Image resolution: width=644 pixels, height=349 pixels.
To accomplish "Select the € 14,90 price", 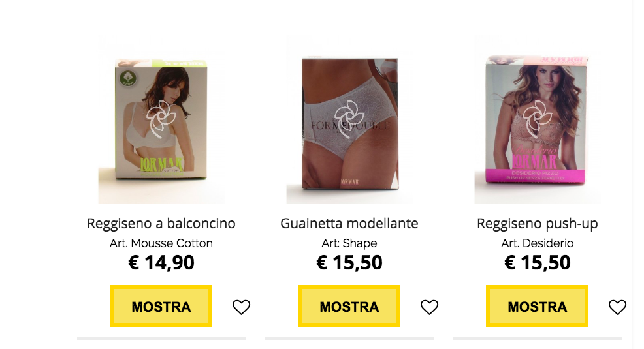I will [161, 262].
